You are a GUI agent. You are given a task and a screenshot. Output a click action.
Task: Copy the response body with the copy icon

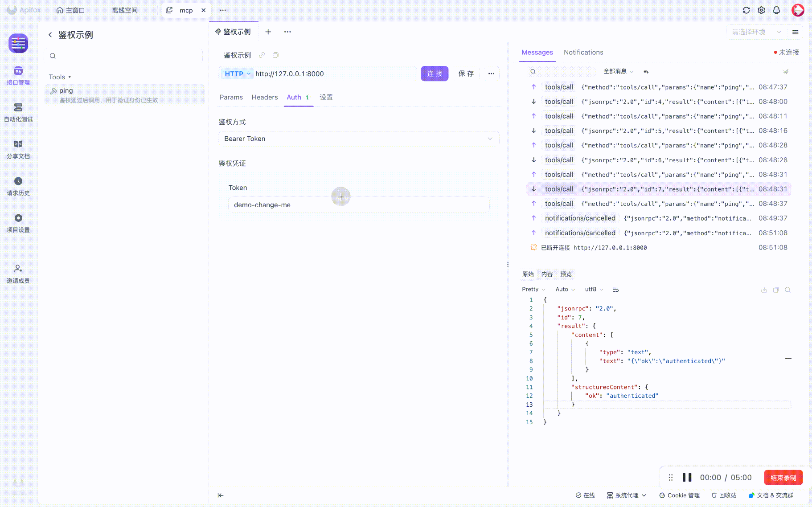776,290
